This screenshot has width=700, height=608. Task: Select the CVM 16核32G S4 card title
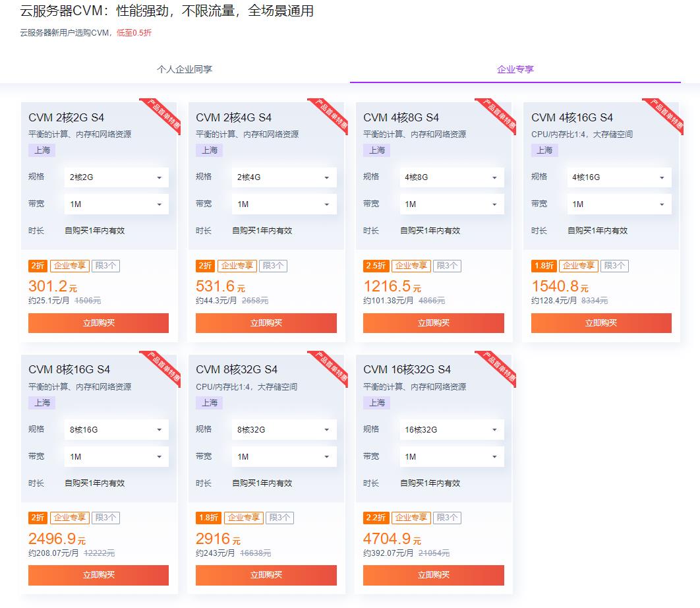(407, 369)
